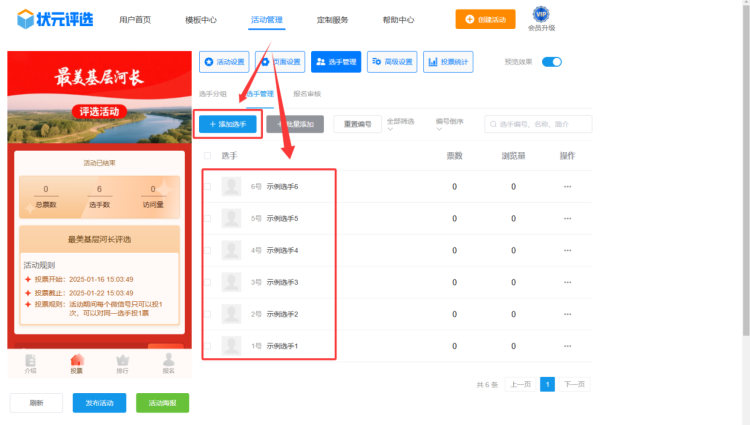Open the 介绍 tab icon in phone preview
The height and width of the screenshot is (425, 750).
click(x=30, y=362)
